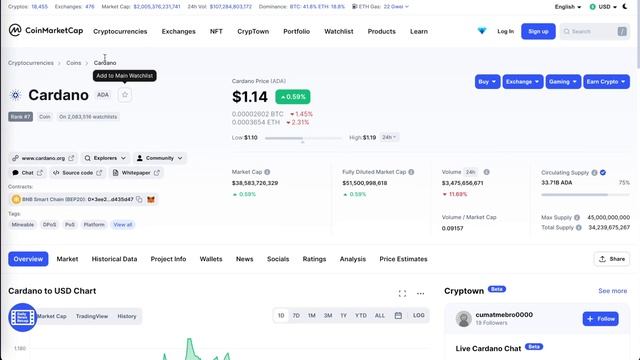Select the YTD chart range

pos(360,316)
